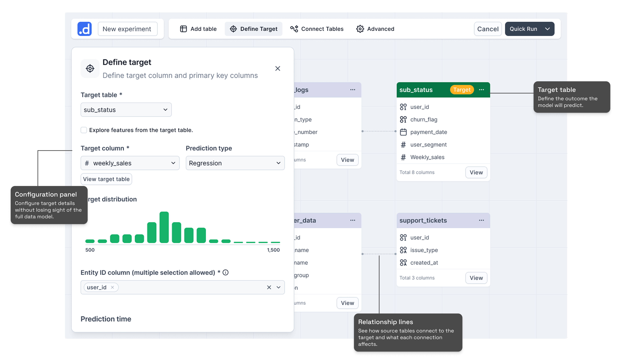Click hash icon beside Weekly_sales
Viewport: 621px width, 364px height.
point(403,157)
